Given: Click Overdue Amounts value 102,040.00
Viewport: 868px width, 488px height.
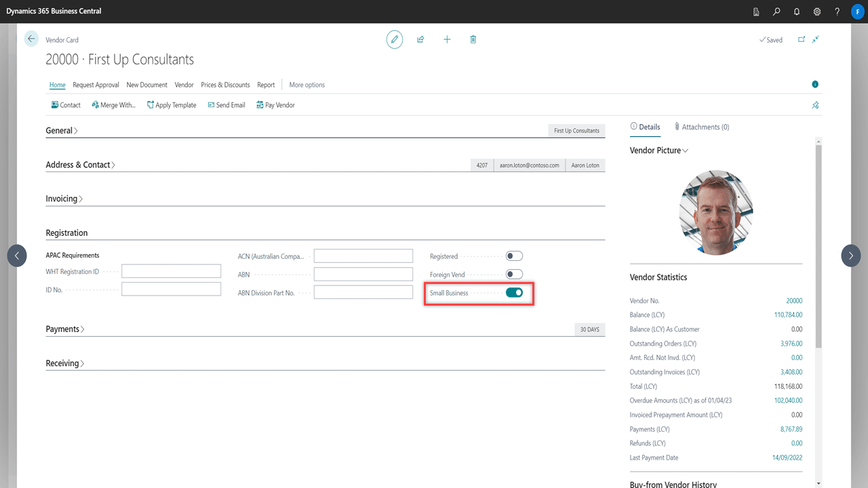Looking at the screenshot, I should click(x=789, y=401).
